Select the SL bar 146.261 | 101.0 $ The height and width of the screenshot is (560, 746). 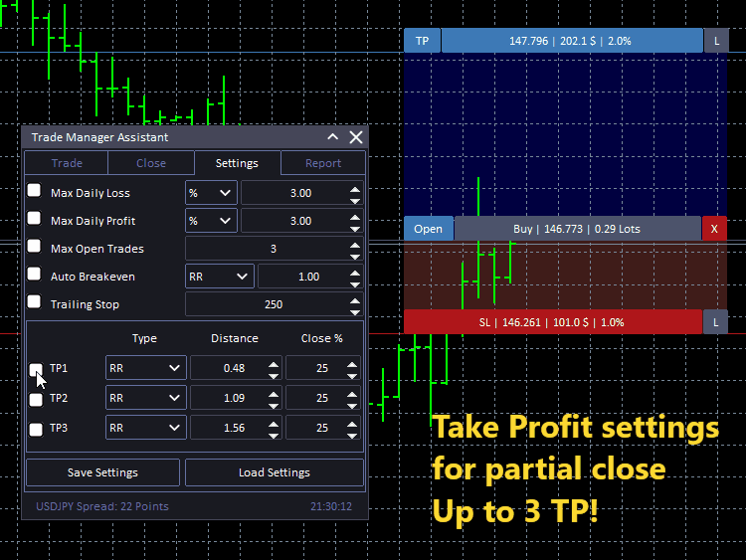coord(553,322)
